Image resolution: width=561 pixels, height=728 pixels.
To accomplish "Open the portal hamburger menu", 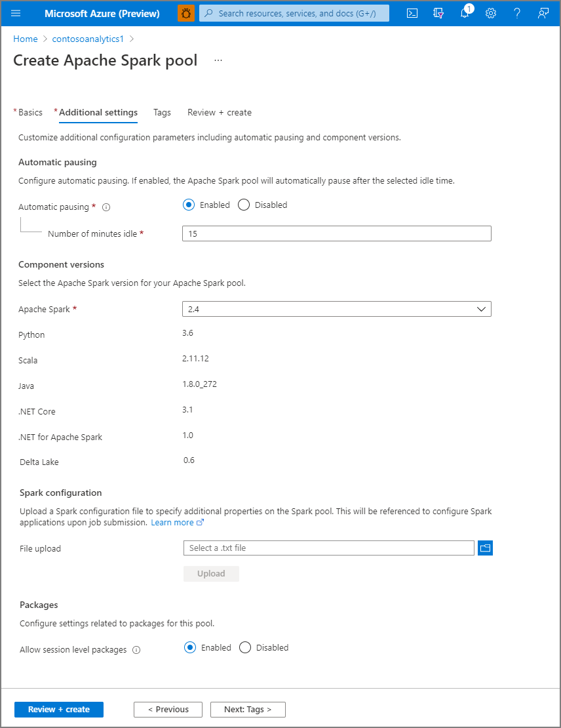I will click(16, 13).
